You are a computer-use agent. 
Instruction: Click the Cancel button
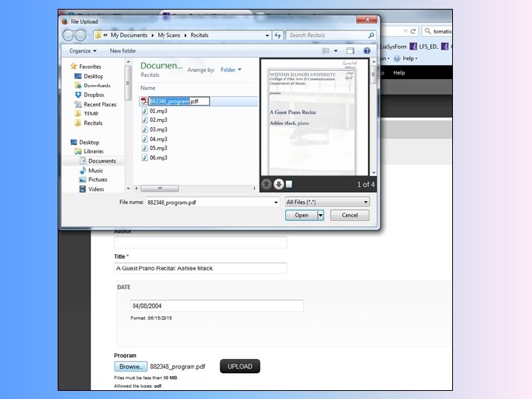[349, 216]
